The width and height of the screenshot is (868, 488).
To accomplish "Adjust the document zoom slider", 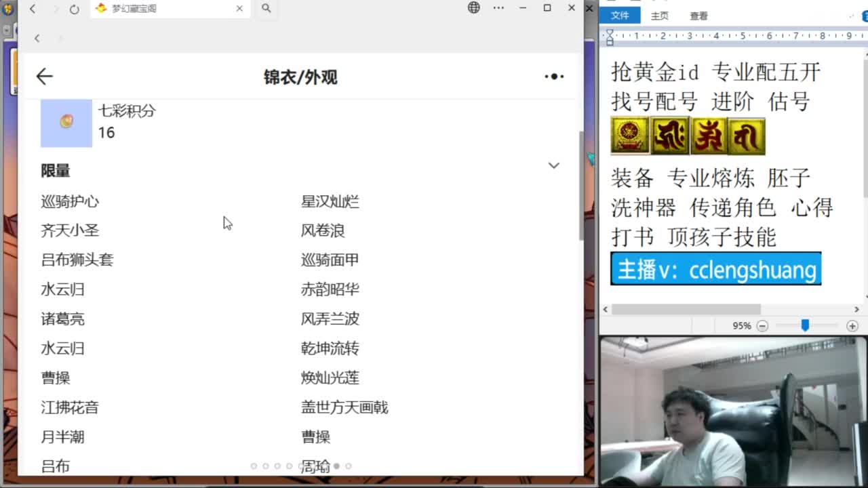I will click(805, 326).
